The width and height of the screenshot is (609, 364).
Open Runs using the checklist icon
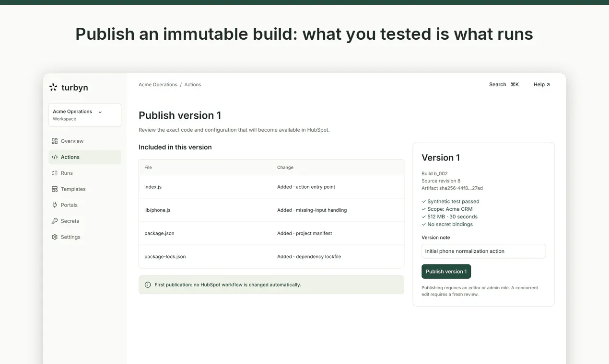[55, 173]
